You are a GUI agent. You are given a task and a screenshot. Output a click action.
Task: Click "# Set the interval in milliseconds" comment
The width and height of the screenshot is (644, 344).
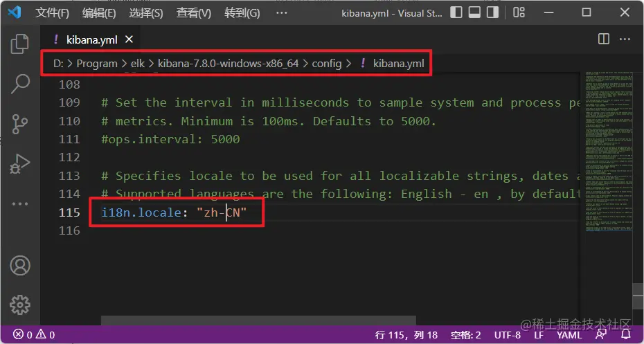click(341, 102)
